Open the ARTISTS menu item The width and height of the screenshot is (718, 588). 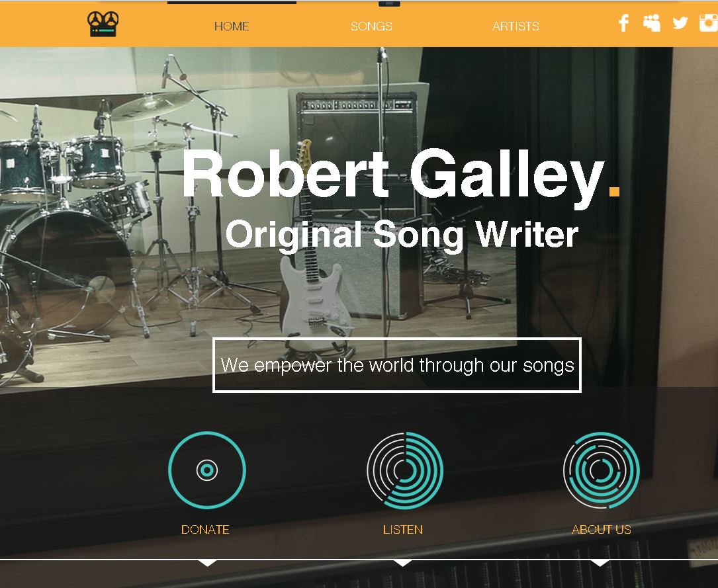pyautogui.click(x=516, y=26)
